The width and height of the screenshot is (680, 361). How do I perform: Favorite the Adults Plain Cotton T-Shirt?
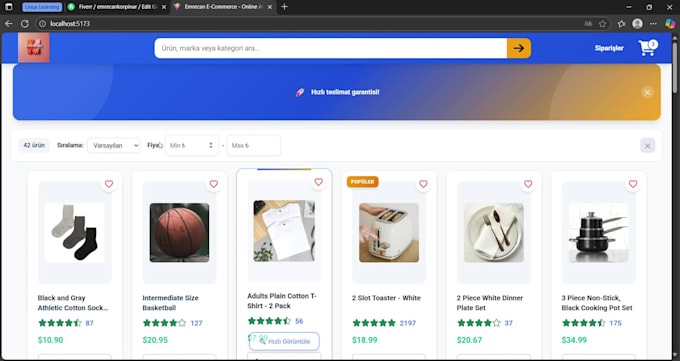click(x=318, y=182)
